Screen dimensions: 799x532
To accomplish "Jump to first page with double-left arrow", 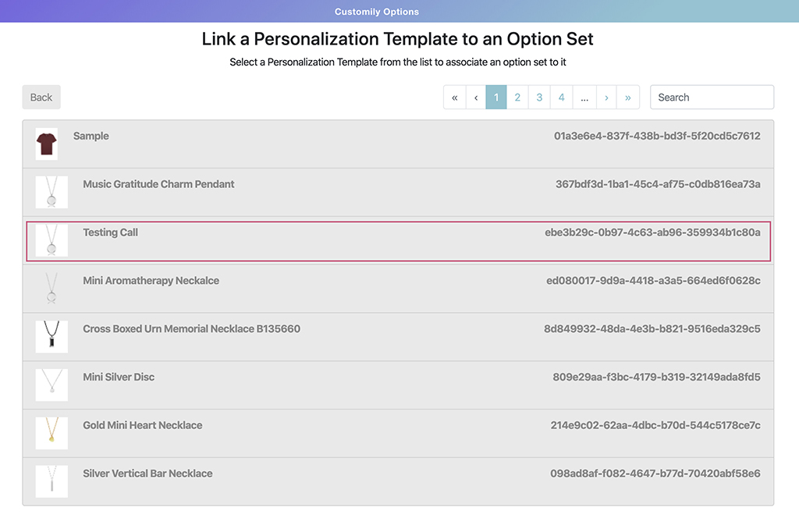I will (x=455, y=98).
